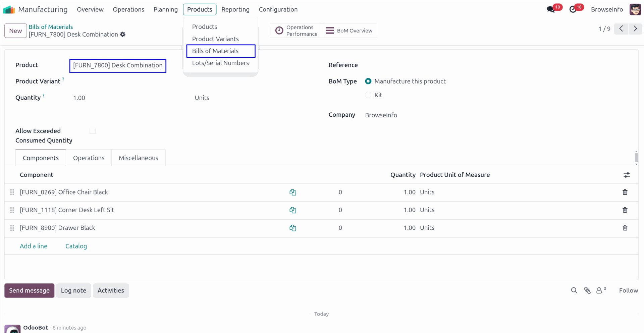Click copy icon on Corner Desk Left Sit row
Screen dimensions: 644x333
[292, 210]
